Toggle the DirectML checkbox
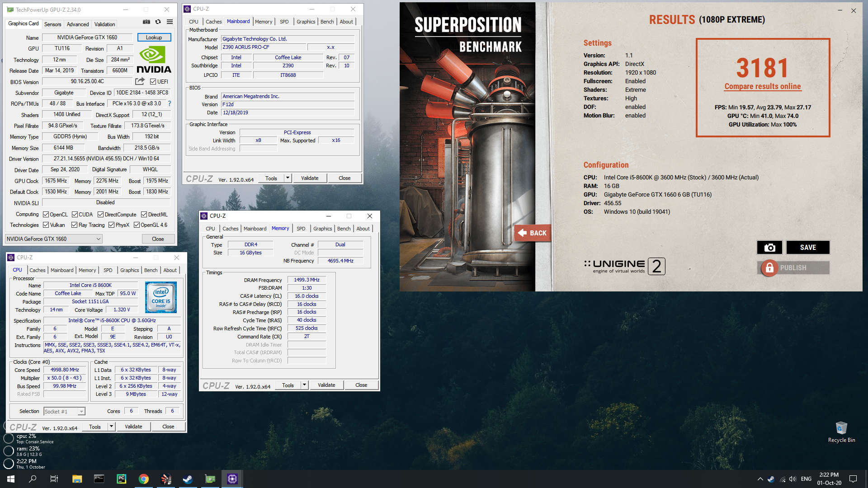Image resolution: width=868 pixels, height=488 pixels. tap(144, 215)
